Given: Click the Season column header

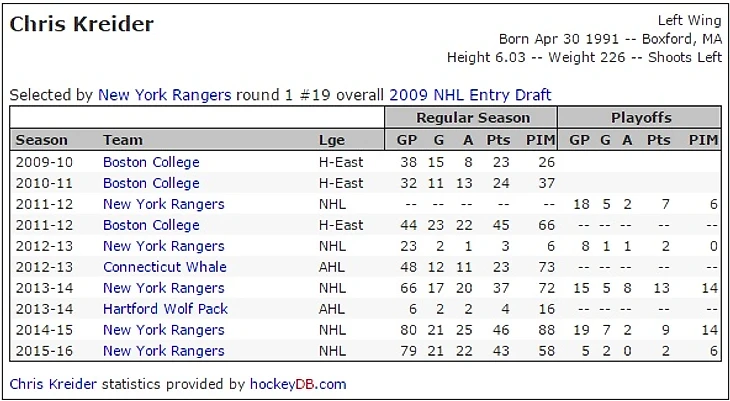Looking at the screenshot, I should point(42,140).
